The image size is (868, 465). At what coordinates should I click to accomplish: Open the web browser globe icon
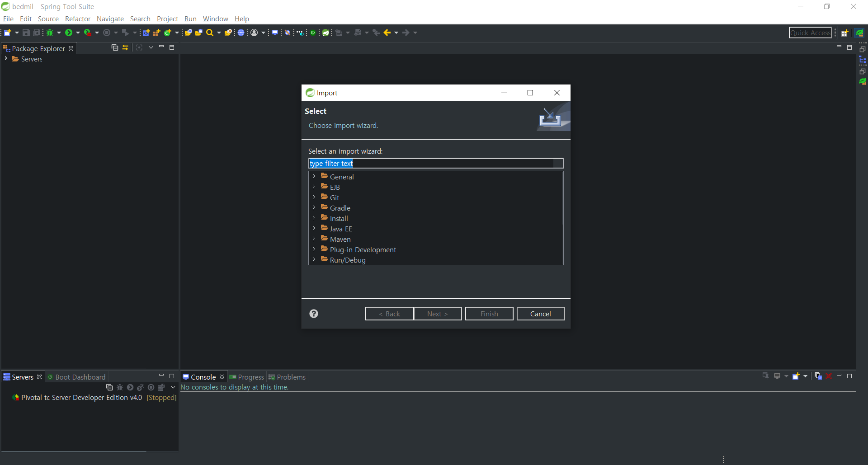(241, 33)
